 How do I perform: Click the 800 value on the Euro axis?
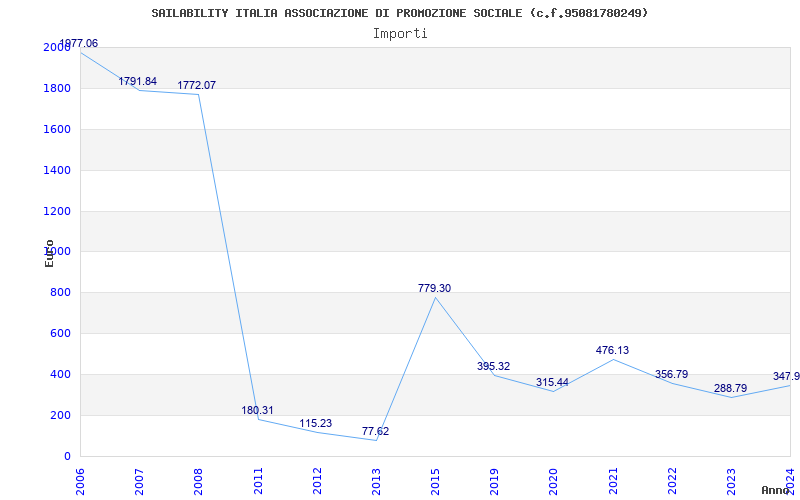pyautogui.click(x=60, y=293)
